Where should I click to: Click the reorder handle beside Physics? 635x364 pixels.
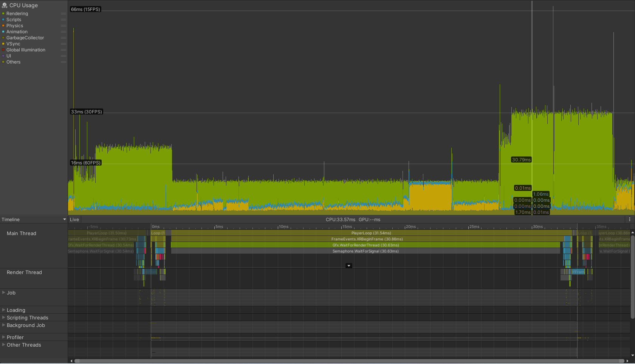coord(63,26)
